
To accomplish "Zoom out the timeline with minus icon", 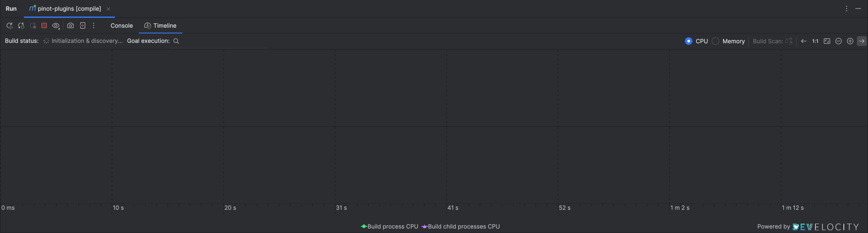I will coord(839,41).
